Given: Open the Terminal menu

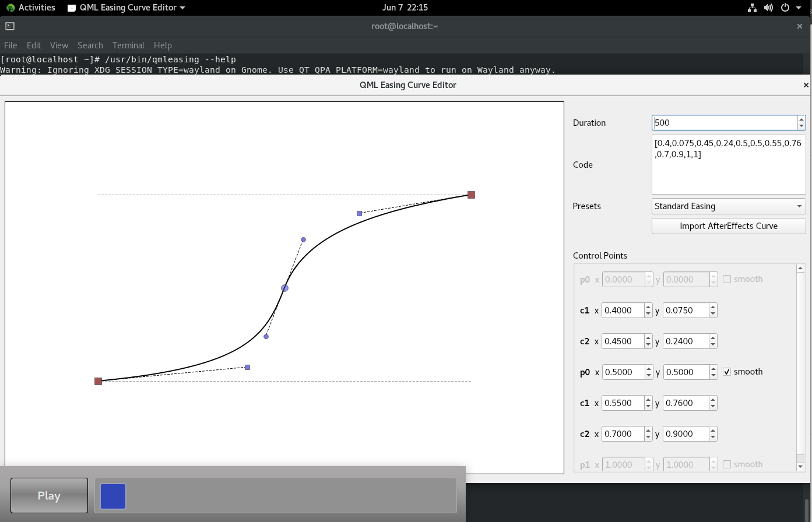Looking at the screenshot, I should [128, 45].
